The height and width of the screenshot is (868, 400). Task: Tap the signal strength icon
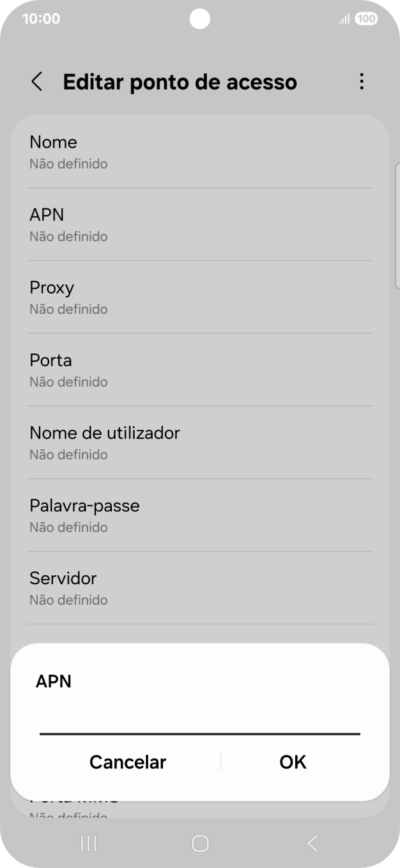344,19
